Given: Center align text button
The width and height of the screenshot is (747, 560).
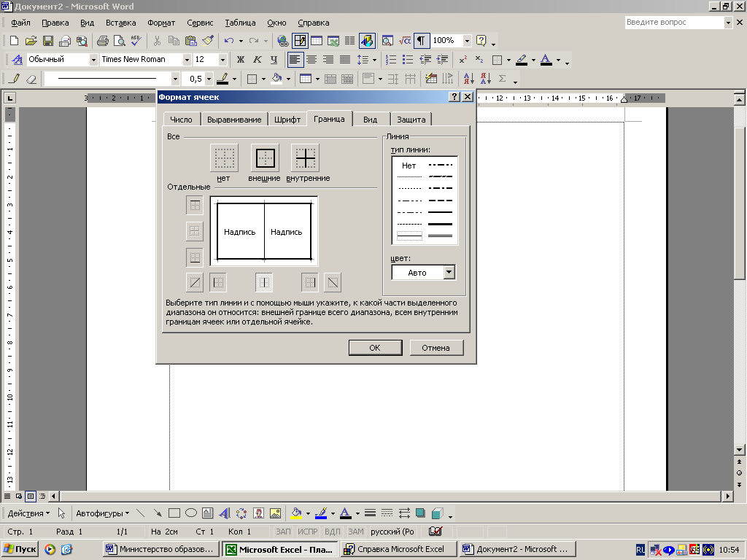Looking at the screenshot, I should click(311, 60).
